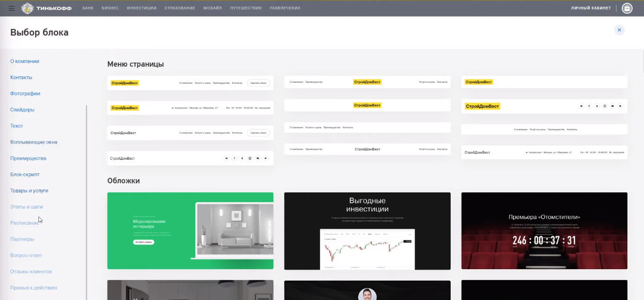644x300 pixels.
Task: Open the briefcase profile icon
Action: (627, 8)
